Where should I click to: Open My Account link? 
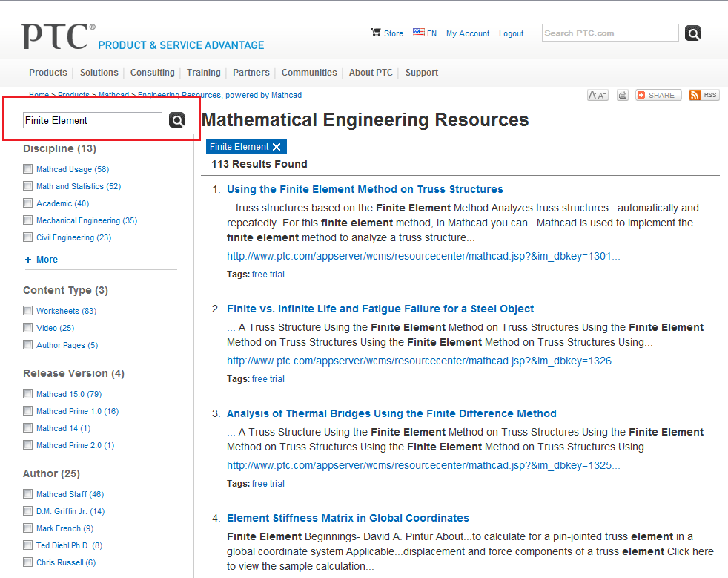468,33
